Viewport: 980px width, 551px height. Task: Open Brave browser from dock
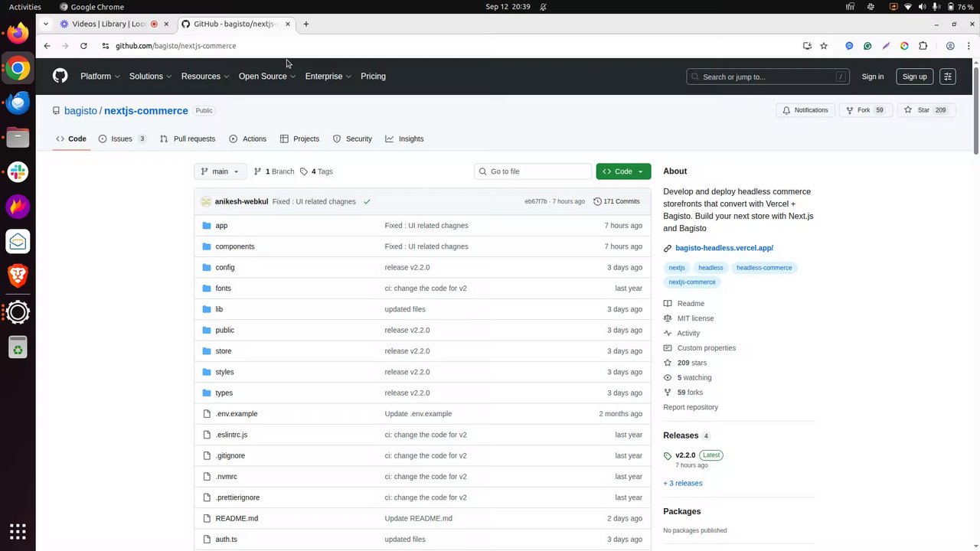[18, 276]
